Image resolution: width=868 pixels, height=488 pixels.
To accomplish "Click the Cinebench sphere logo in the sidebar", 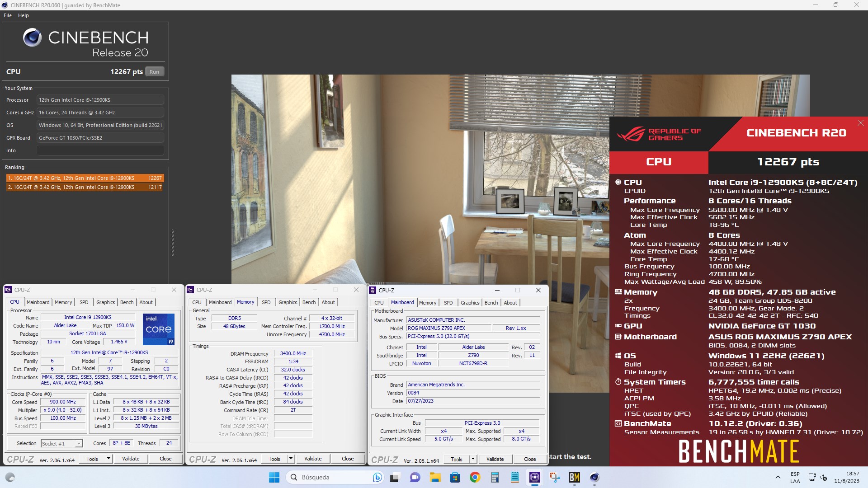I will pos(32,38).
